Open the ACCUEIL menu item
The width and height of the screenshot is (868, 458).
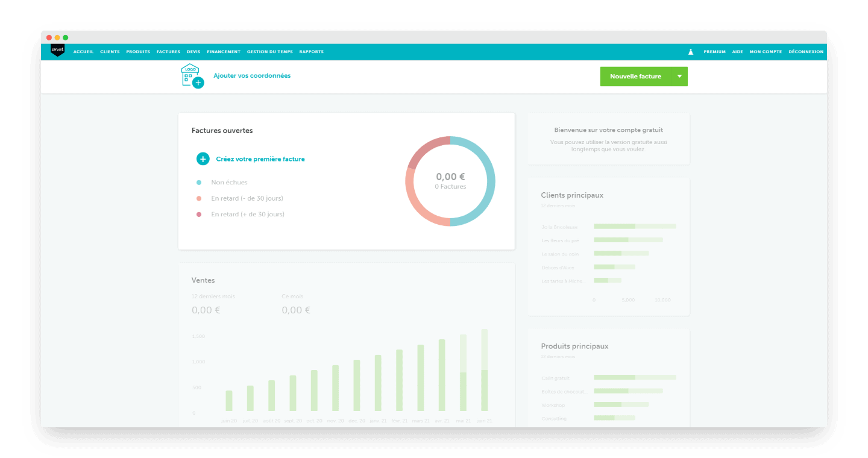pos(83,52)
